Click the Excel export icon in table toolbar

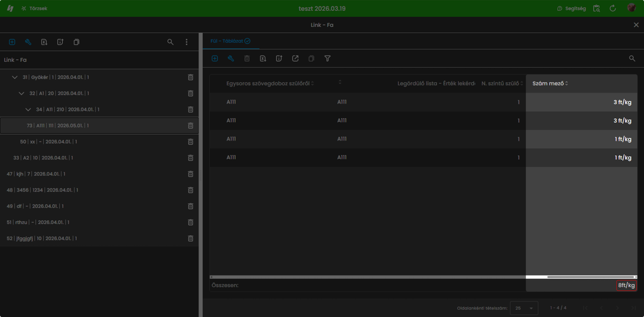coord(263,58)
